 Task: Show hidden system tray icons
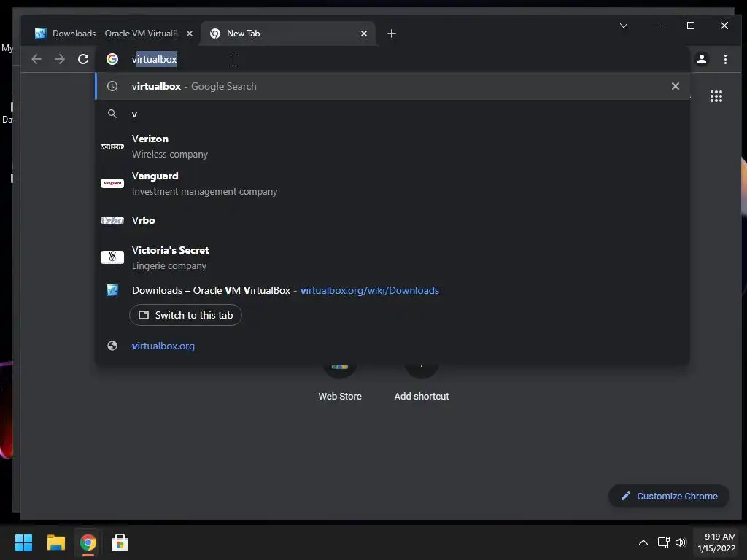click(643, 542)
